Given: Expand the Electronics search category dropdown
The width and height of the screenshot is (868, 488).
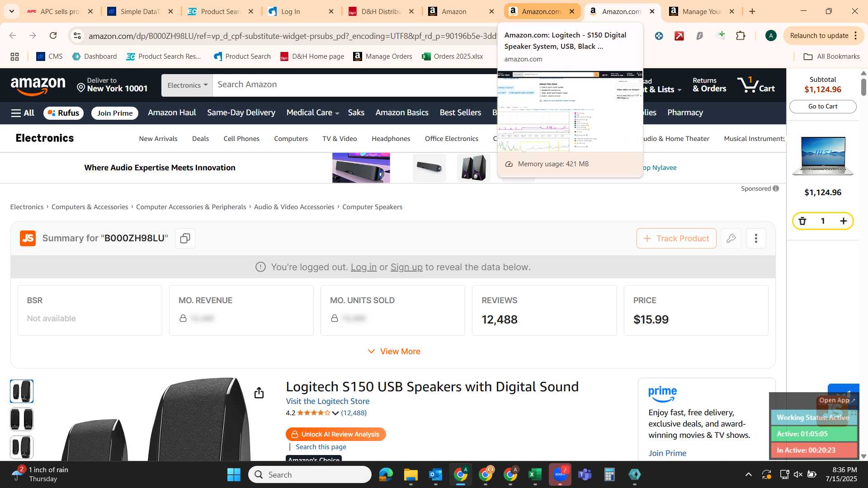Looking at the screenshot, I should [187, 85].
